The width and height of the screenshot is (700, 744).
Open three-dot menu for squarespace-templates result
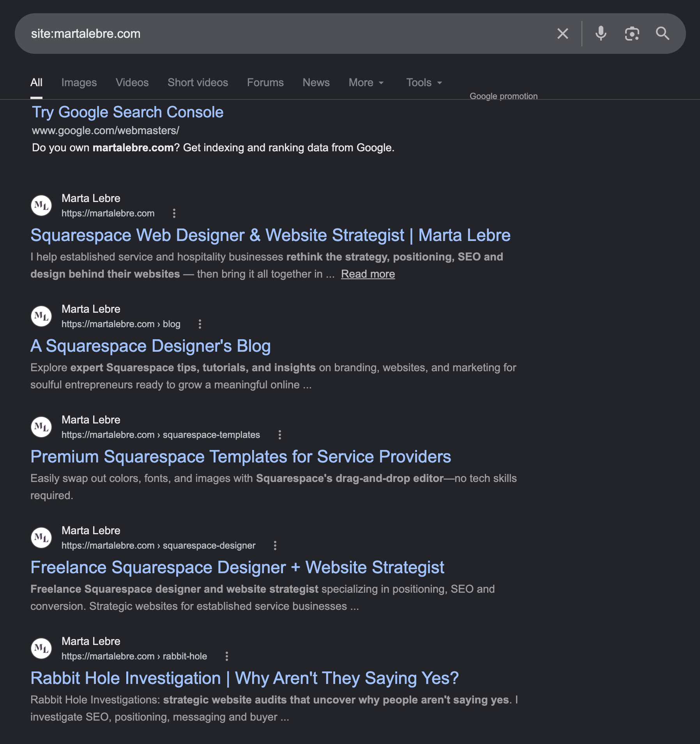click(279, 435)
